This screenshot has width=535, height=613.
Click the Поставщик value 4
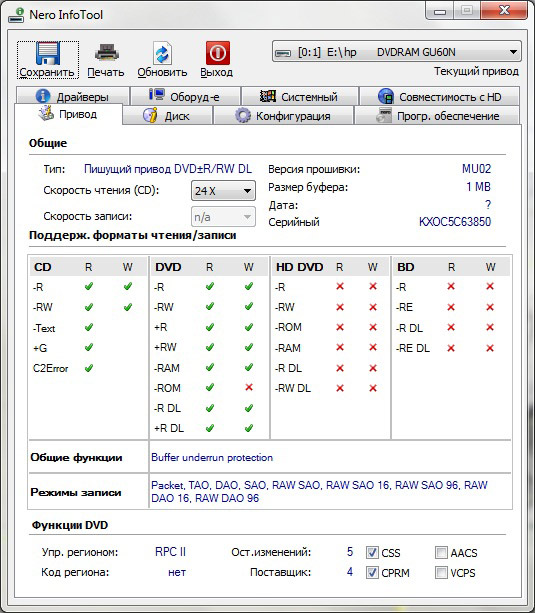pos(350,572)
